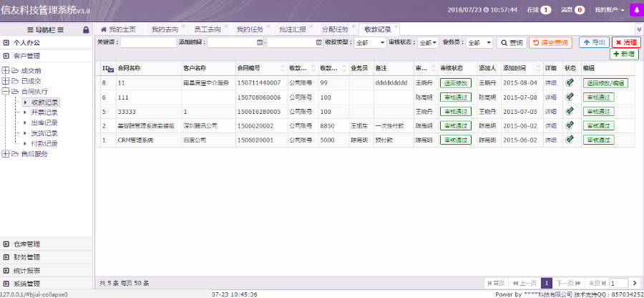Open the 审核状态 dropdown

(428, 42)
